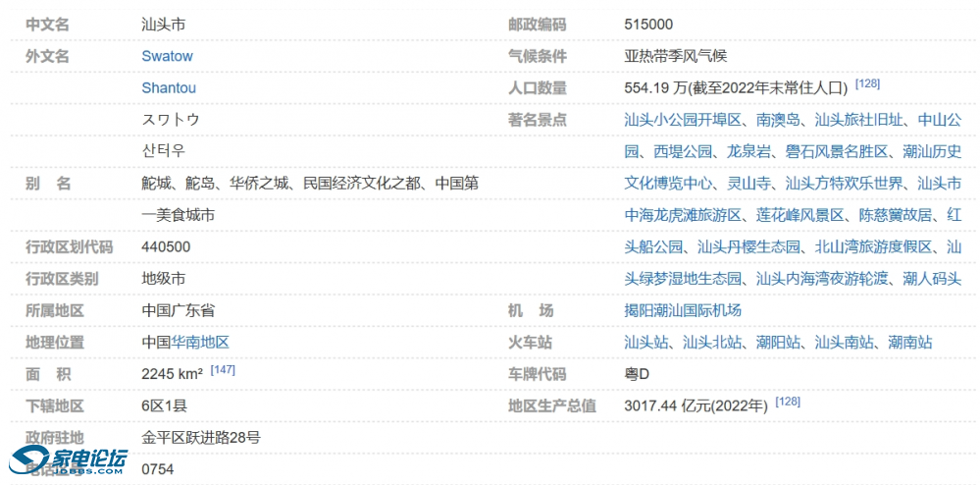Click the 所属地区 label
The height and width of the screenshot is (485, 980).
click(54, 310)
